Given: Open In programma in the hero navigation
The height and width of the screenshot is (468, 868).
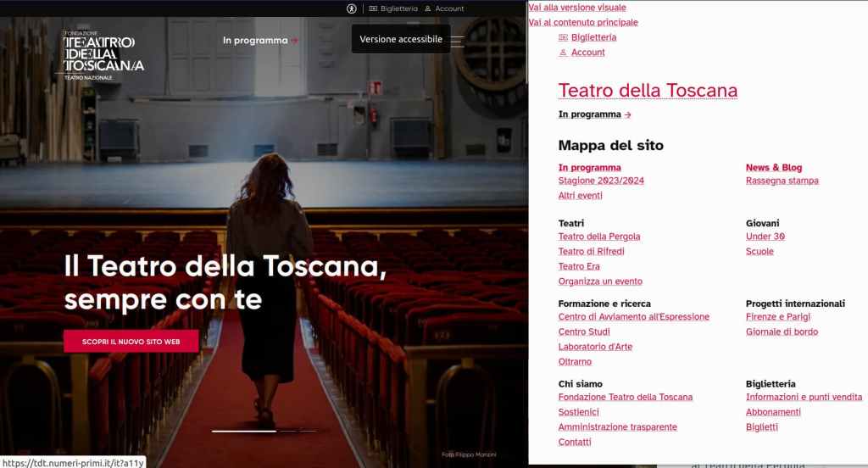Looking at the screenshot, I should [255, 41].
